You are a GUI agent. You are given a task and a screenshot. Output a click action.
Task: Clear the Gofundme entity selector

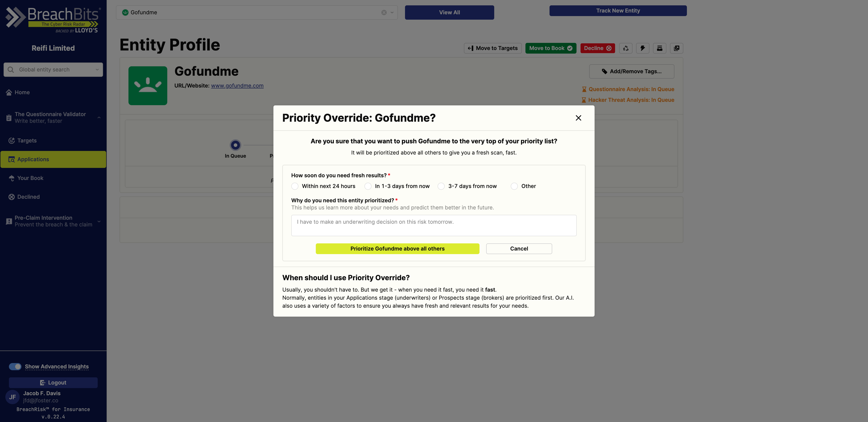384,13
